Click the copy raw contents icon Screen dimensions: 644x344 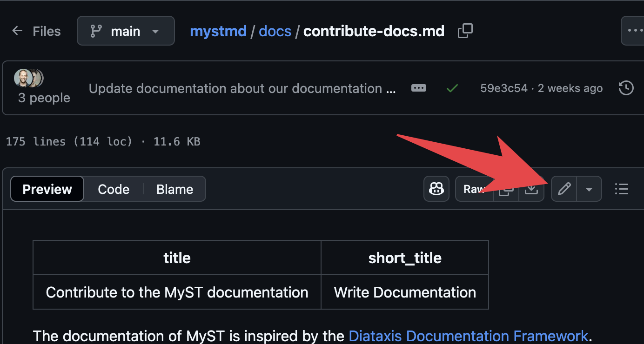[x=506, y=189]
